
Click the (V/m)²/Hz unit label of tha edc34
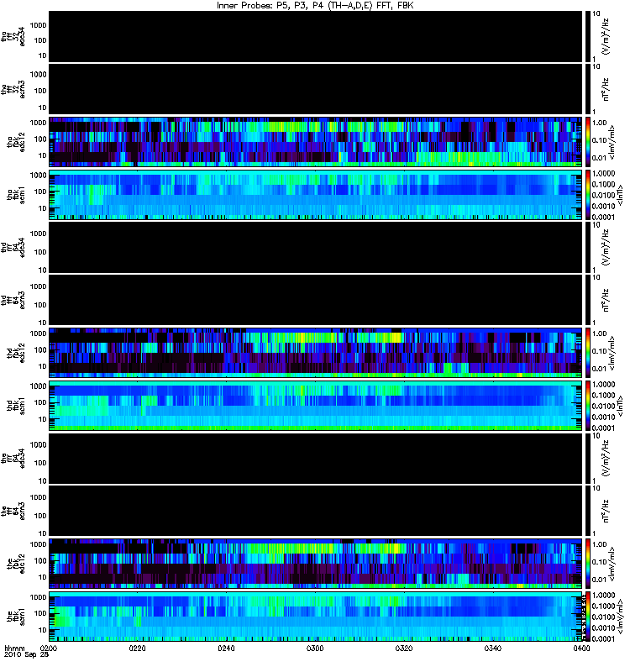click(x=606, y=36)
